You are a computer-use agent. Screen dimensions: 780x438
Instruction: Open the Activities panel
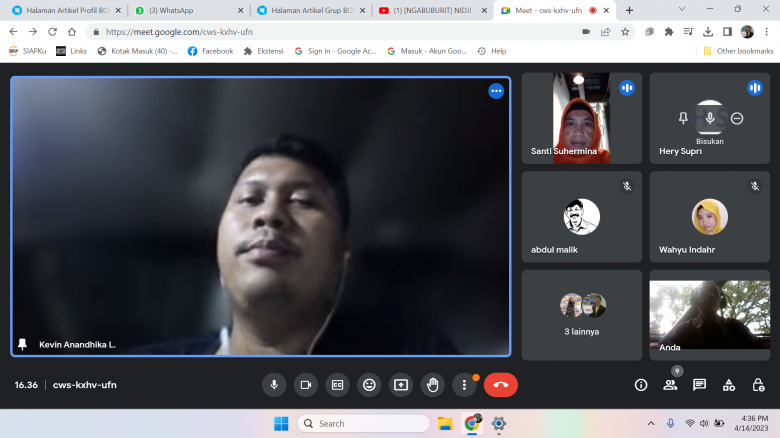(x=729, y=385)
